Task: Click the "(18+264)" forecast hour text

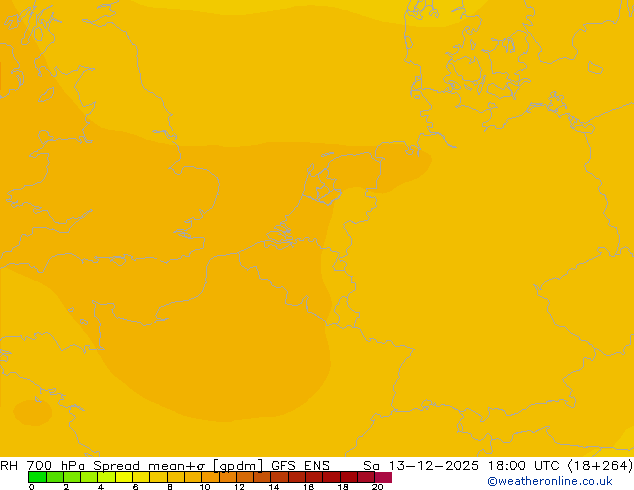Action: point(600,466)
